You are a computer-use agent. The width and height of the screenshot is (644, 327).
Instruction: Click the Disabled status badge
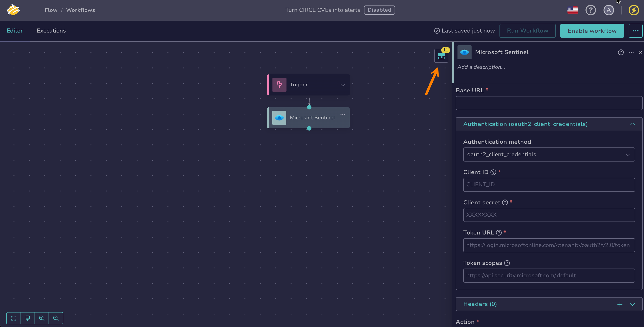click(x=379, y=10)
